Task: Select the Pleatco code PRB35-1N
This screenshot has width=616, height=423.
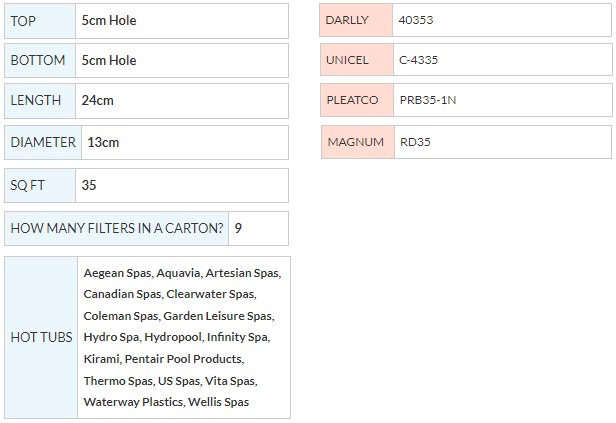Action: pyautogui.click(x=427, y=100)
